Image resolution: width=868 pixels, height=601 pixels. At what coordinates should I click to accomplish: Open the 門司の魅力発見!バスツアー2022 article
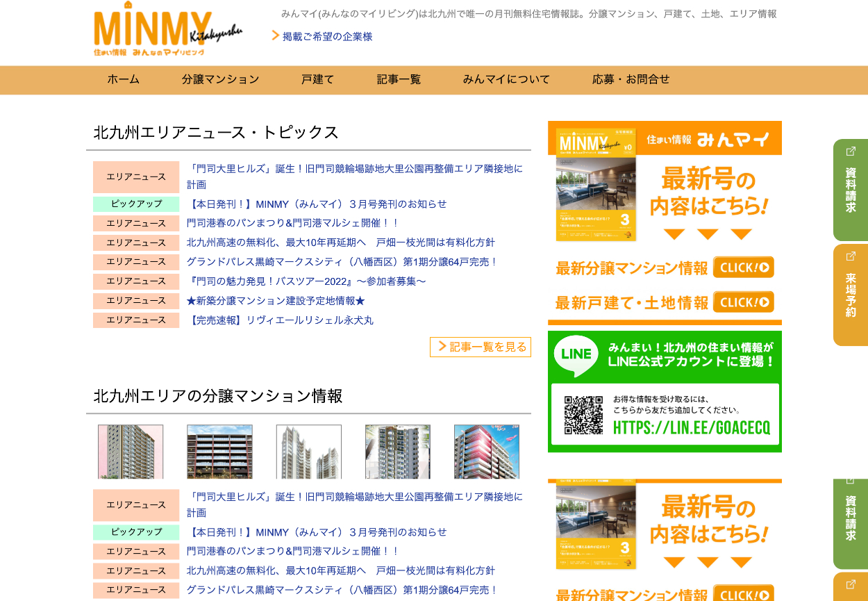(x=306, y=281)
